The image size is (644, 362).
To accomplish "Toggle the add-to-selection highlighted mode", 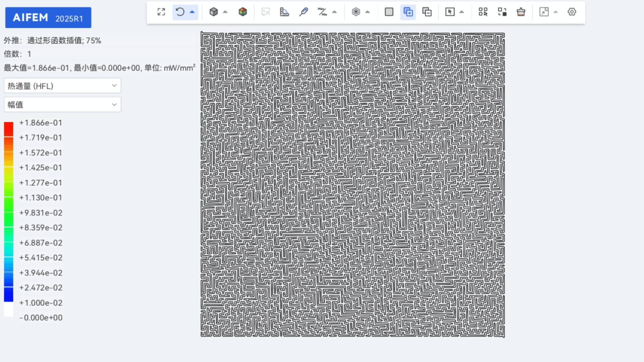I will coord(408,12).
